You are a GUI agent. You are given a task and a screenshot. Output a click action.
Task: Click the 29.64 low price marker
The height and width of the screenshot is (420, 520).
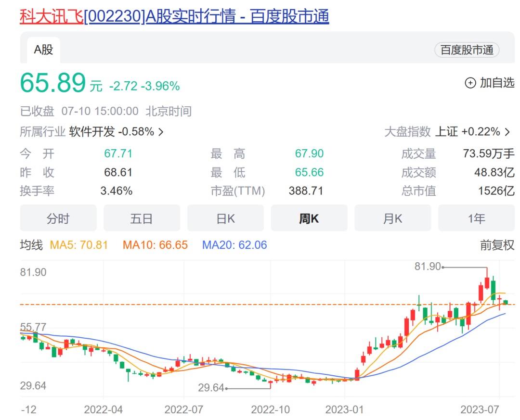pyautogui.click(x=211, y=388)
